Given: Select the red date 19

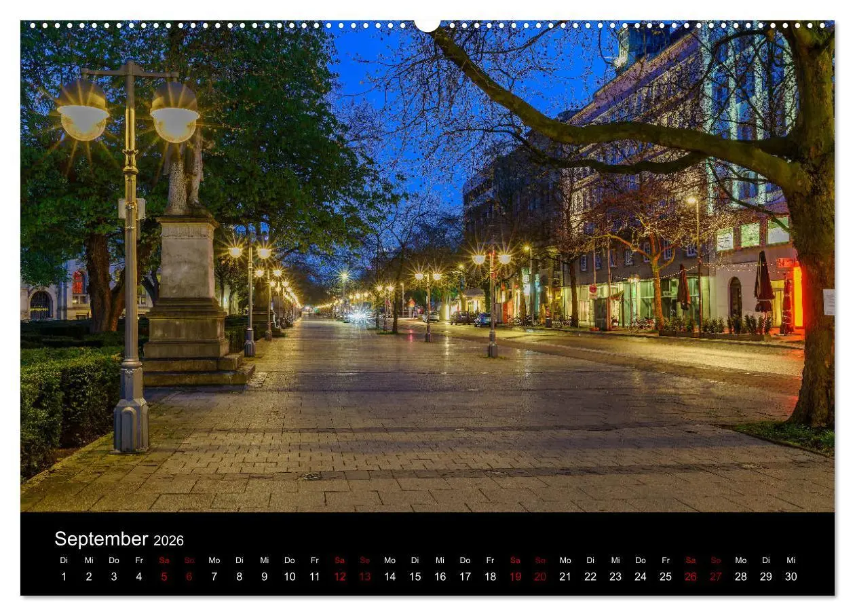Looking at the screenshot, I should 516,577.
